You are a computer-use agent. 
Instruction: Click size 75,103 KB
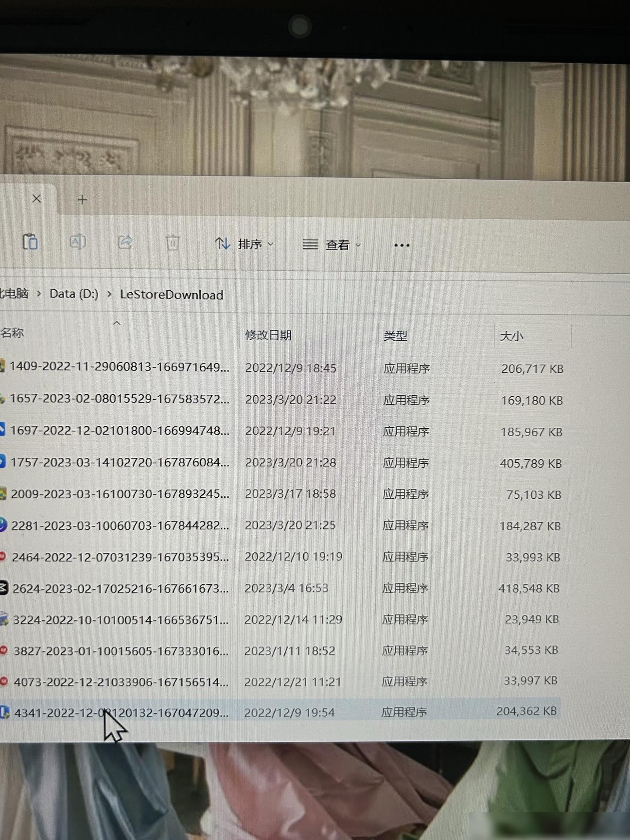(534, 495)
